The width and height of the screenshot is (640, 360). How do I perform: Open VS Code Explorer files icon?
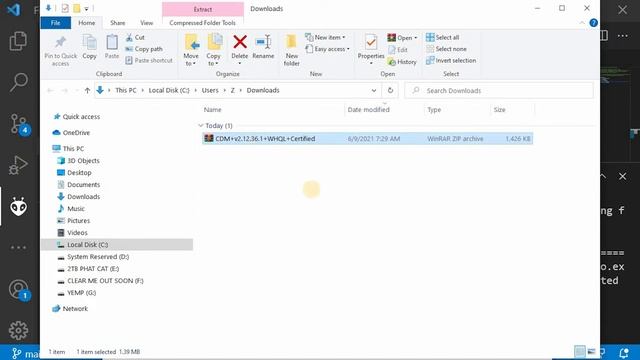point(18,41)
